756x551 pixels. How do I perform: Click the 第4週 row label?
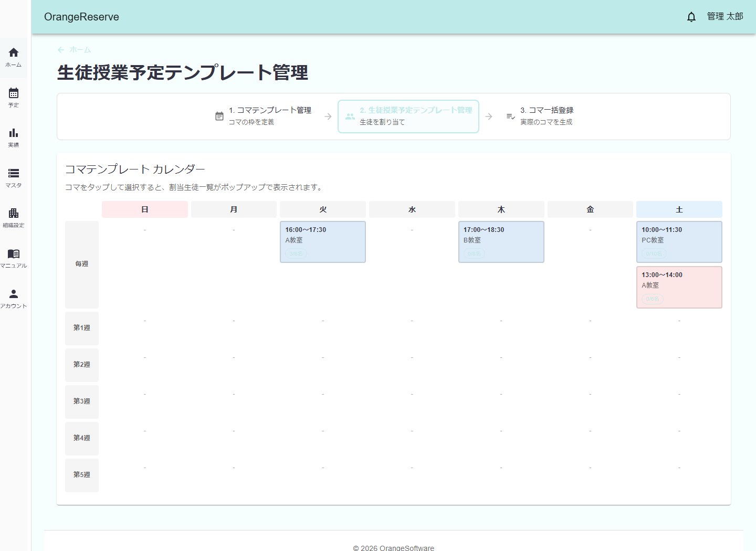pos(82,439)
